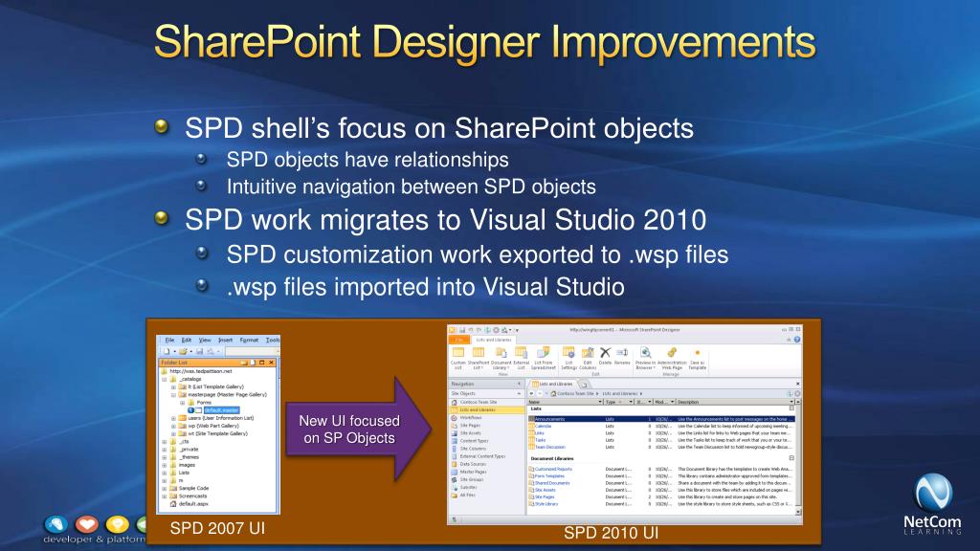Expand the images folder in Folder List
Image resolution: width=980 pixels, height=551 pixels.
tap(165, 465)
